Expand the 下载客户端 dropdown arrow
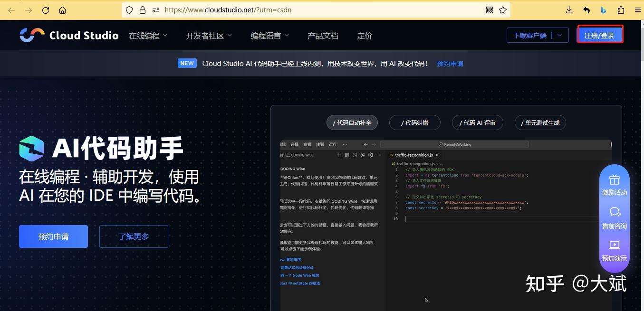This screenshot has width=644, height=311. [559, 35]
